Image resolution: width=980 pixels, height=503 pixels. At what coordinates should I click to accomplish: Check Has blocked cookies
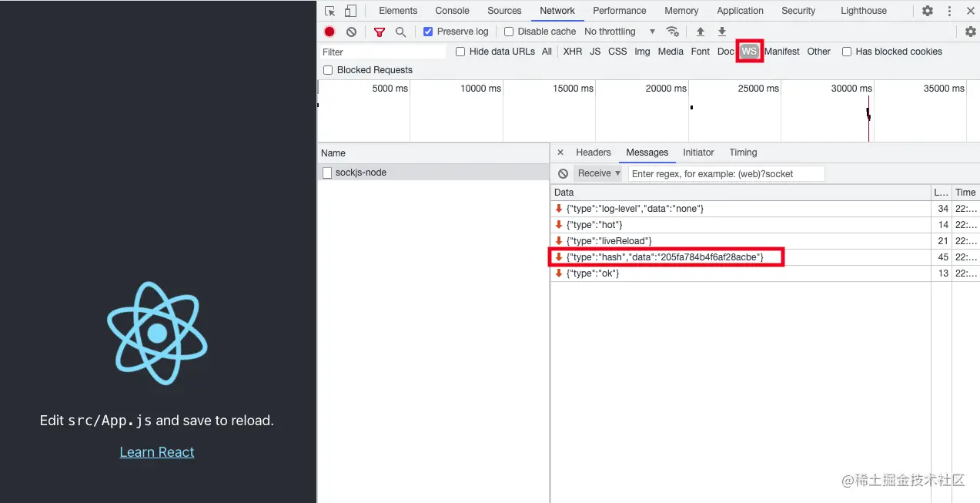tap(847, 52)
